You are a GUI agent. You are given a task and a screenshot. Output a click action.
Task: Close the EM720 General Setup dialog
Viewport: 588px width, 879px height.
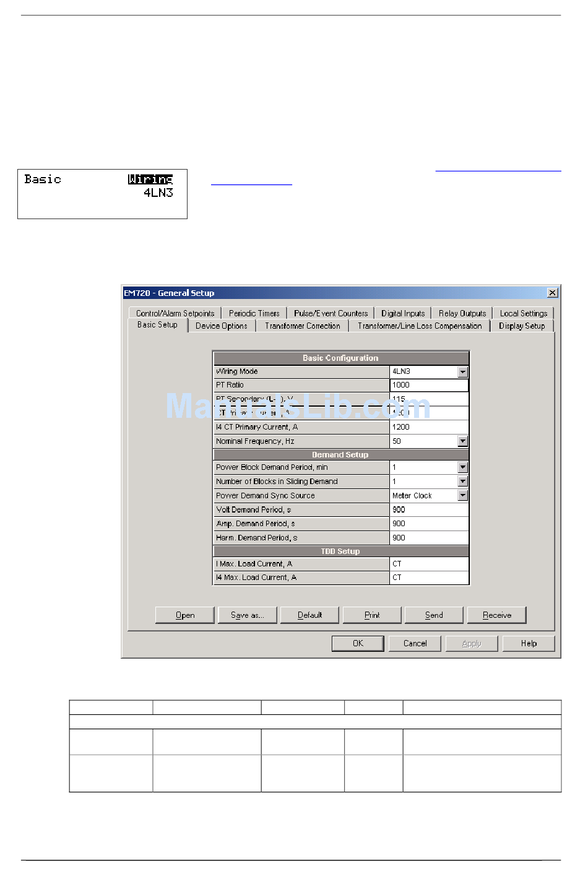[x=553, y=293]
